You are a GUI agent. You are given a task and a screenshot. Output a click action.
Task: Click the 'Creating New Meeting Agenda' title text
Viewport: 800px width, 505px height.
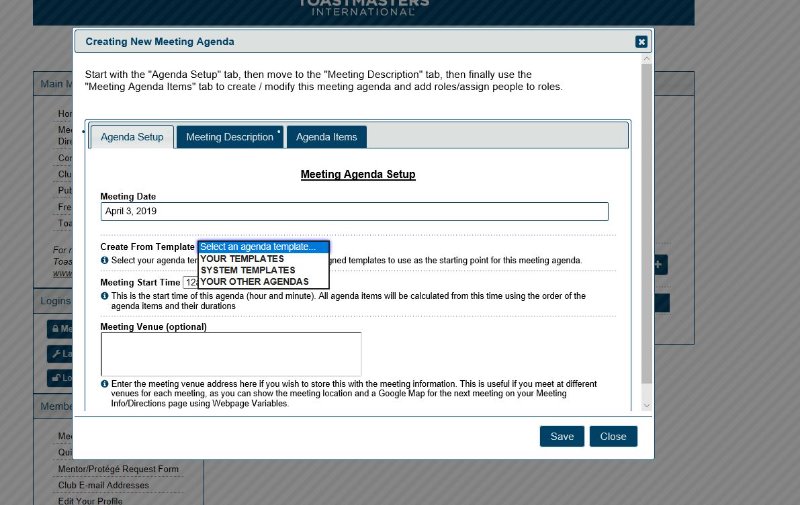pos(160,42)
